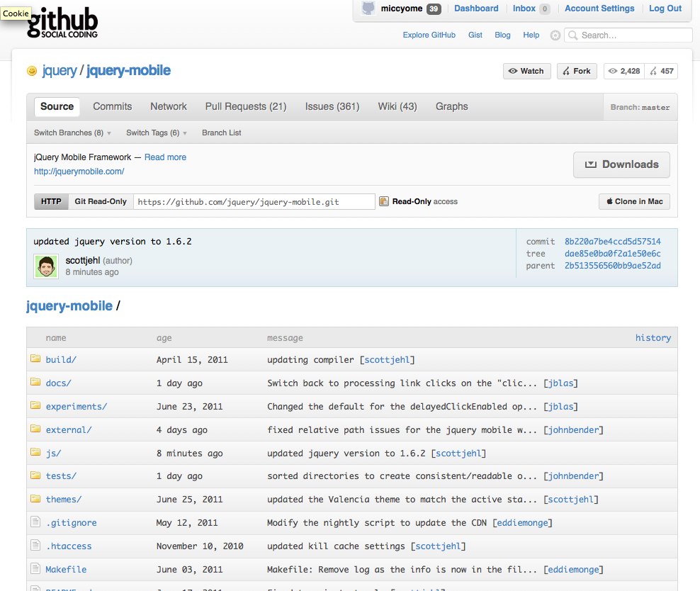The width and height of the screenshot is (700, 591).
Task: Open the Makefile file link
Action: coord(66,570)
